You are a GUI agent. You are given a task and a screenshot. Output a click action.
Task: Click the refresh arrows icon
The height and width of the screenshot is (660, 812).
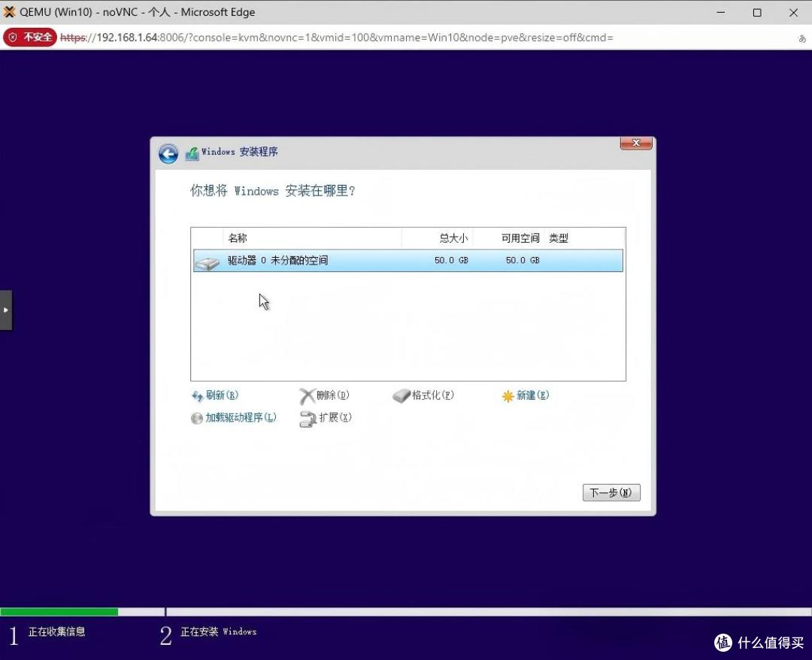click(197, 396)
